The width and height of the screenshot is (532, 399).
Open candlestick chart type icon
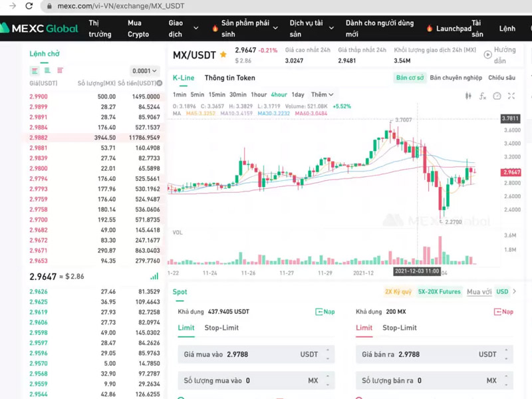[x=468, y=96]
